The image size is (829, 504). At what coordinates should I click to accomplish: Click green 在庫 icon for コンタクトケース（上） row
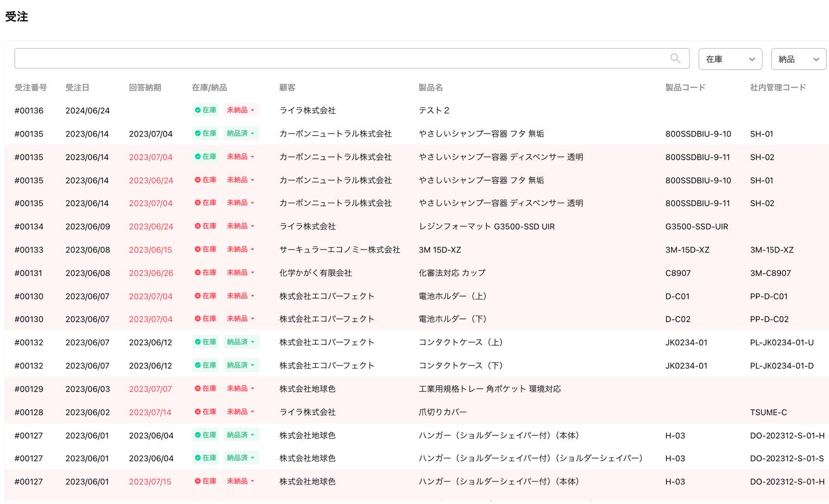click(198, 342)
